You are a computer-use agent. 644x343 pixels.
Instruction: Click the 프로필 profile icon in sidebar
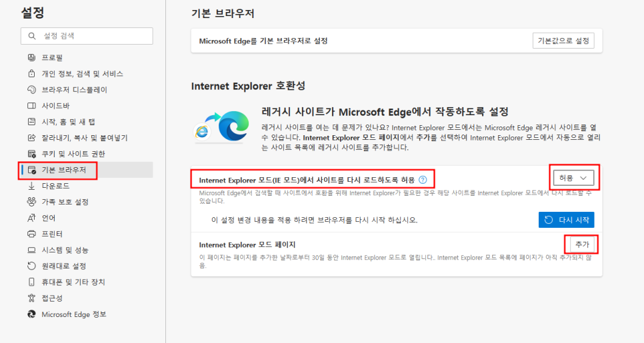point(31,57)
